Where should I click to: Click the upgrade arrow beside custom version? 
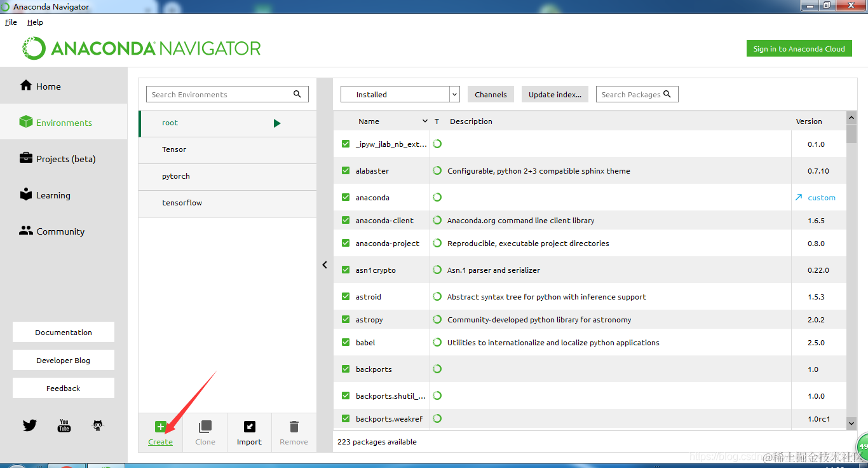pos(799,198)
